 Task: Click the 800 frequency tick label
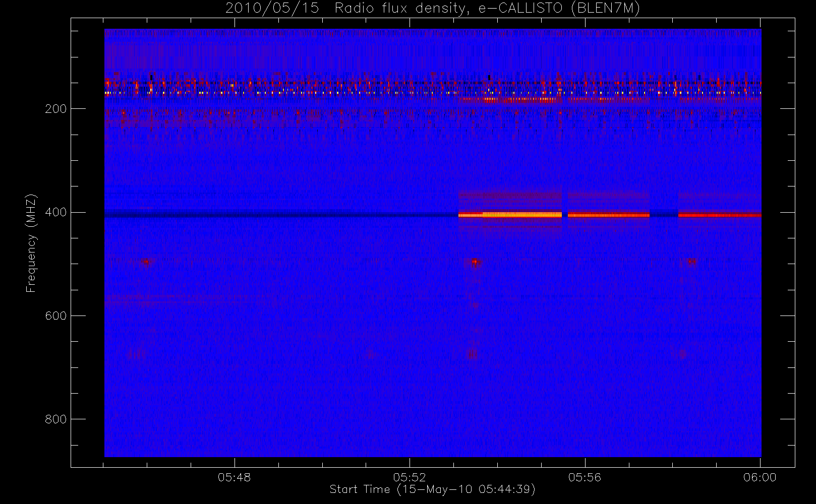(55, 419)
